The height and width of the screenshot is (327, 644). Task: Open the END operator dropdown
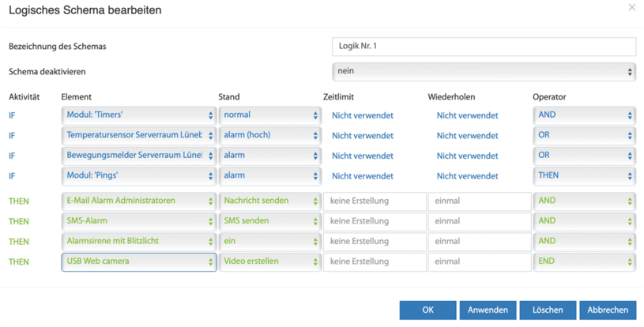[x=585, y=261]
